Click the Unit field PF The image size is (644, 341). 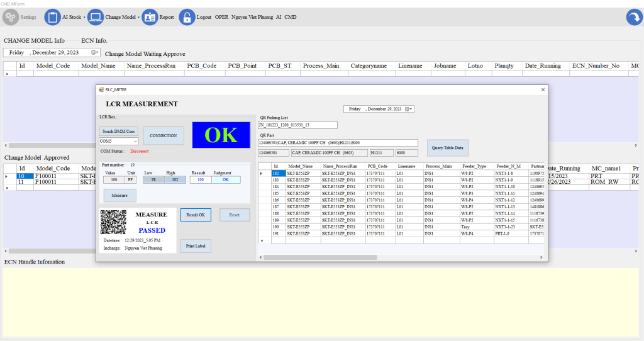(130, 179)
